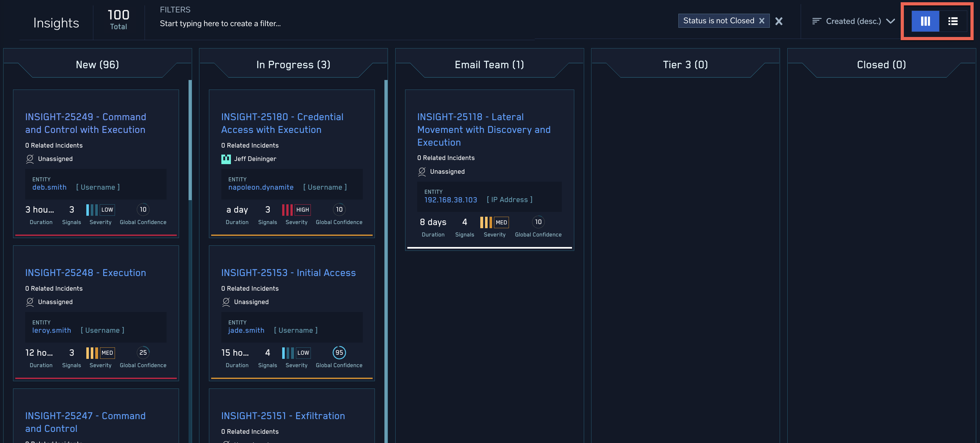The height and width of the screenshot is (443, 980).
Task: Click the unassigned user icon on INSIGHT-25249
Action: pyautogui.click(x=30, y=159)
